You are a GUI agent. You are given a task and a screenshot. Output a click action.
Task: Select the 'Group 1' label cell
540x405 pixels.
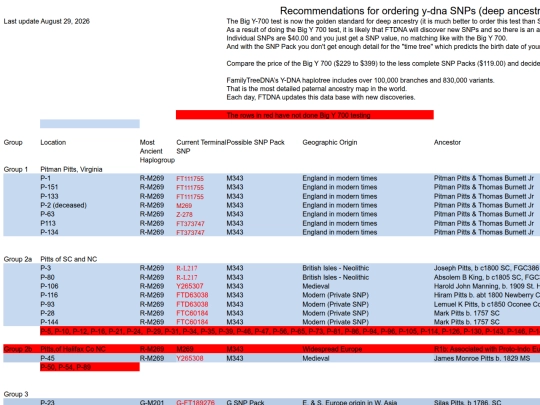pyautogui.click(x=16, y=169)
